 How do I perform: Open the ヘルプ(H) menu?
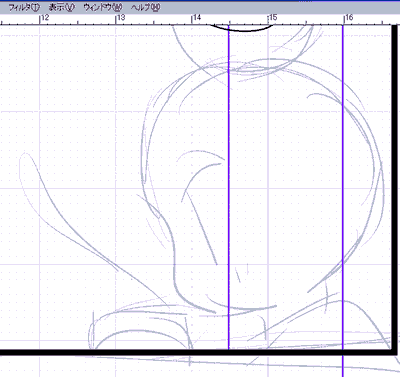tap(145, 7)
